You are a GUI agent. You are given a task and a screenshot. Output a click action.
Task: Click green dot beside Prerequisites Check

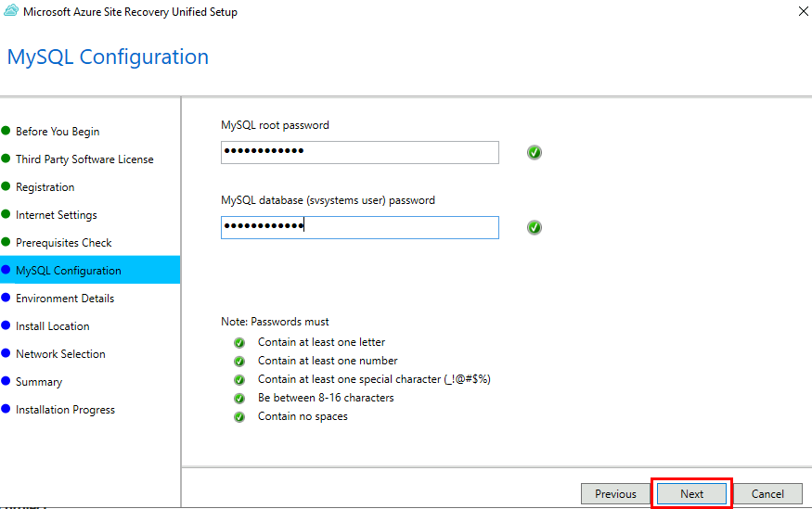click(x=6, y=242)
